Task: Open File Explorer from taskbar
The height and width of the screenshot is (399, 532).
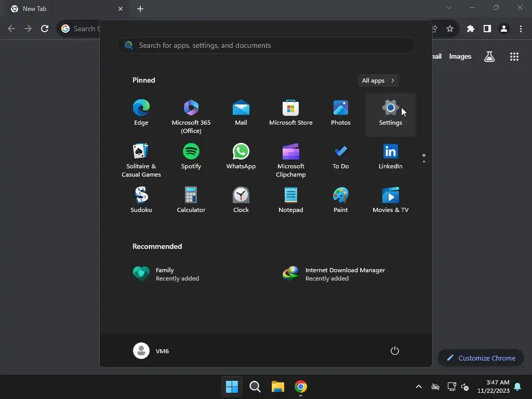Action: click(x=278, y=387)
